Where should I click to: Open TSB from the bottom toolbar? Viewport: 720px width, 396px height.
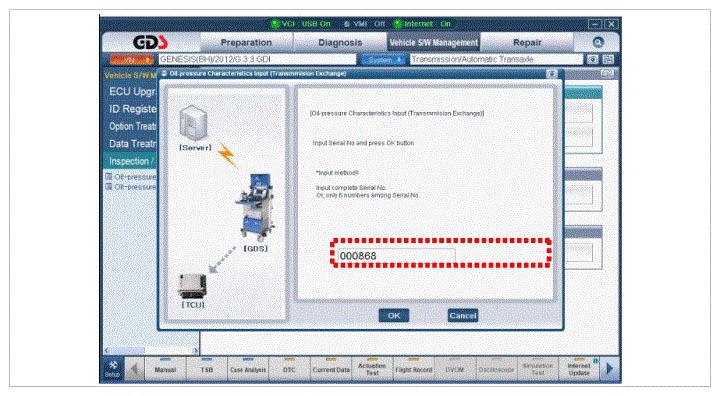207,369
